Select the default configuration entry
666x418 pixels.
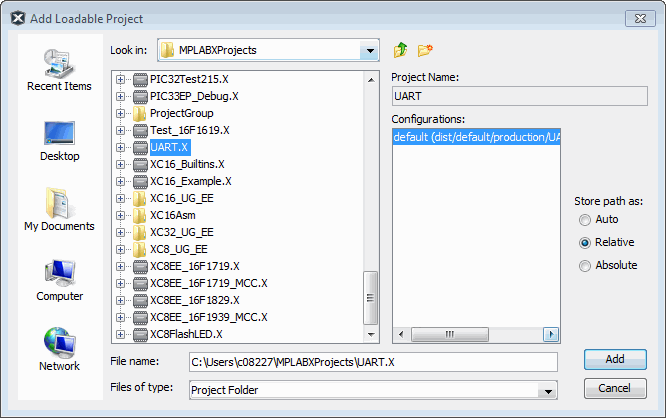pyautogui.click(x=477, y=137)
